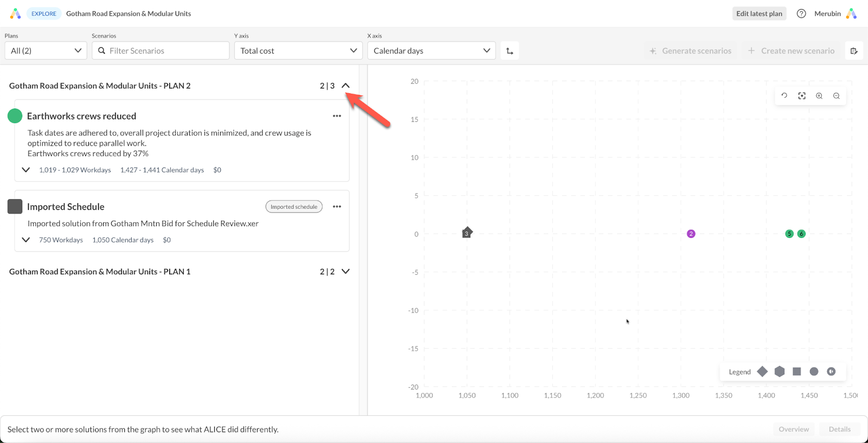Screen dimensions: 868x443
Task: Click the Gotham Road Expansion PLAN 2 heading
Action: pos(100,86)
